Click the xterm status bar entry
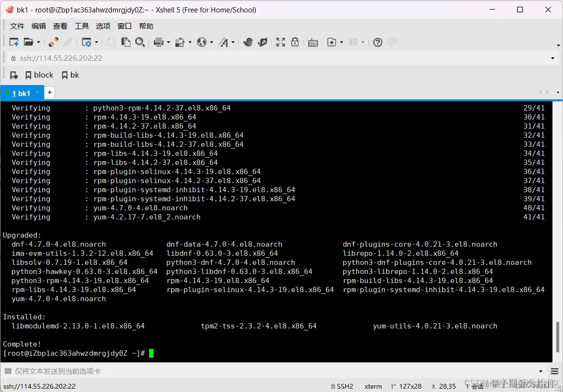Screen dimensions: 563x392 point(373,386)
